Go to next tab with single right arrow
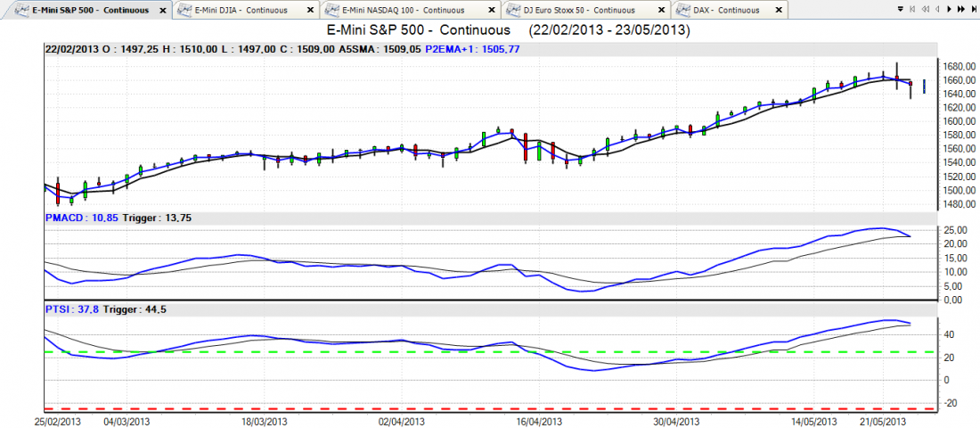This screenshot has height=428, width=980. [950, 10]
